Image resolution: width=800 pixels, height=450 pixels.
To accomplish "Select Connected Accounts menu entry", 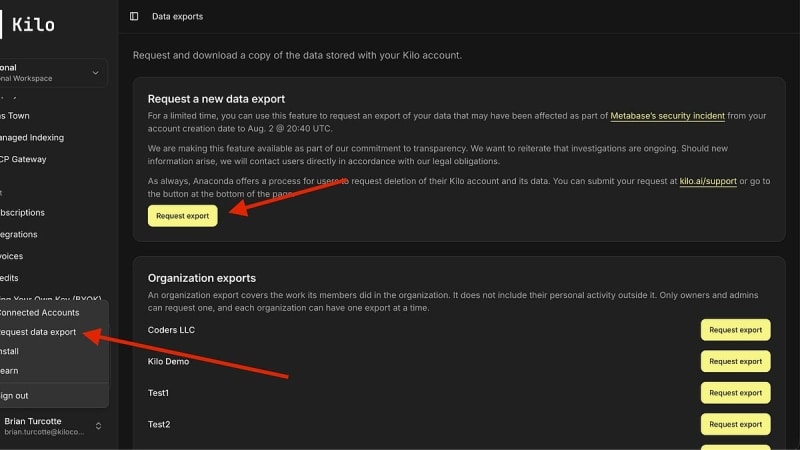I will (39, 313).
